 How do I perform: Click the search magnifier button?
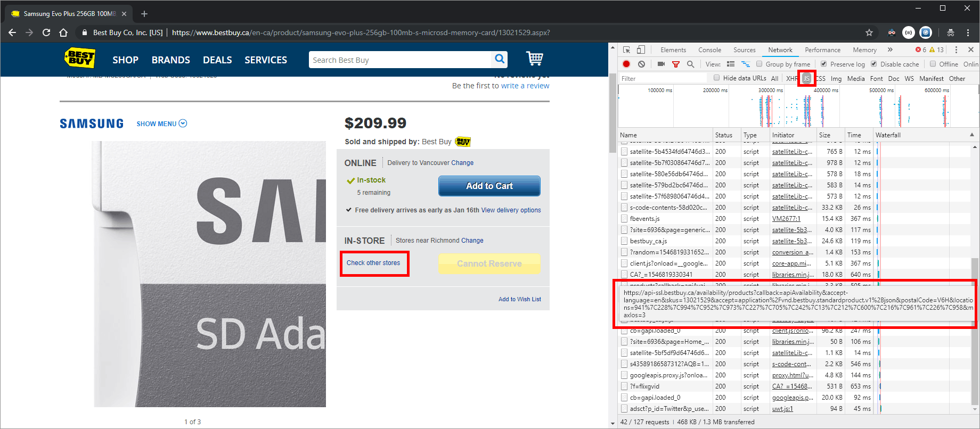500,59
